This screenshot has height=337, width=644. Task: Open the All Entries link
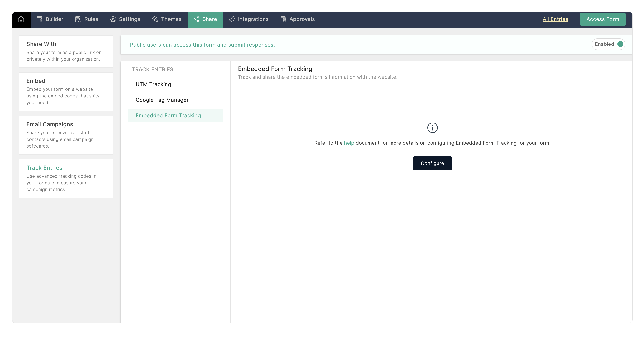[x=555, y=19]
